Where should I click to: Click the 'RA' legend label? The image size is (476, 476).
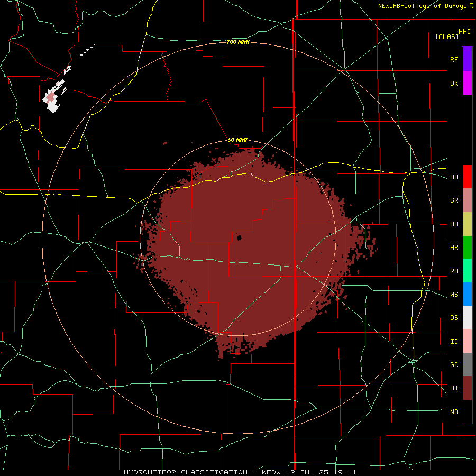(x=454, y=271)
